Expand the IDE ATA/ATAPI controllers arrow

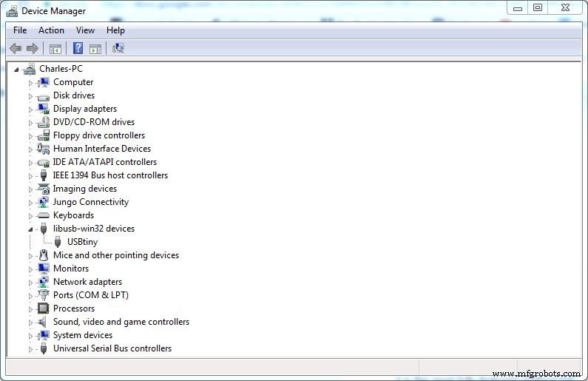click(31, 163)
